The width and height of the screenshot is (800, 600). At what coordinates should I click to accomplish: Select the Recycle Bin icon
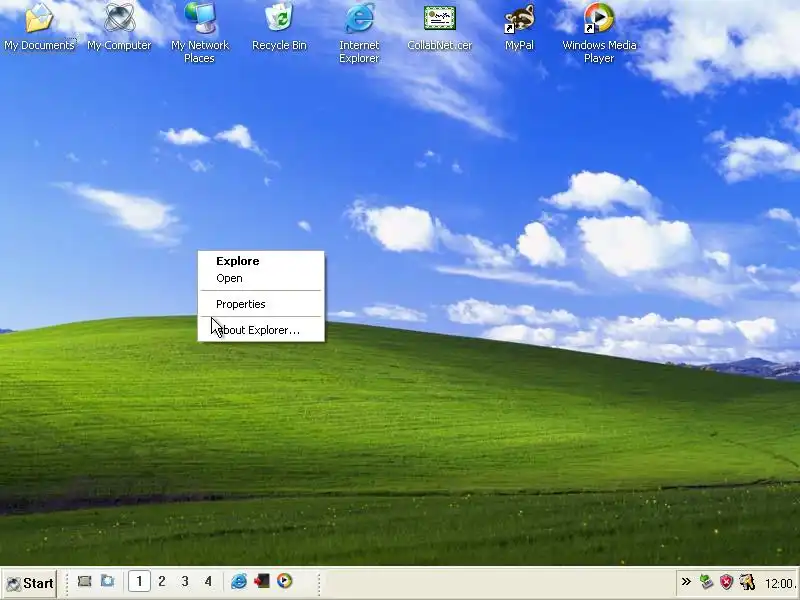[279, 26]
